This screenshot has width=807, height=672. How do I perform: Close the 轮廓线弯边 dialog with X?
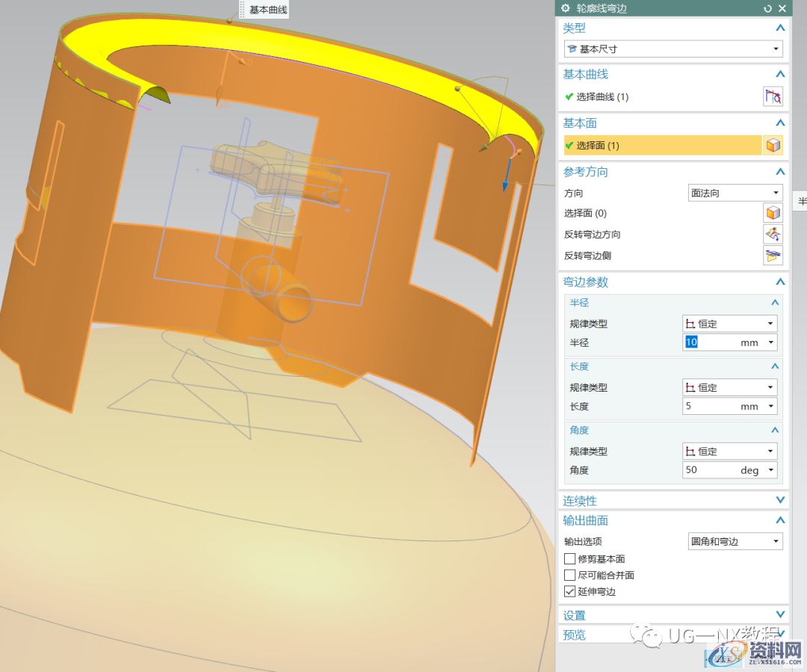[782, 8]
